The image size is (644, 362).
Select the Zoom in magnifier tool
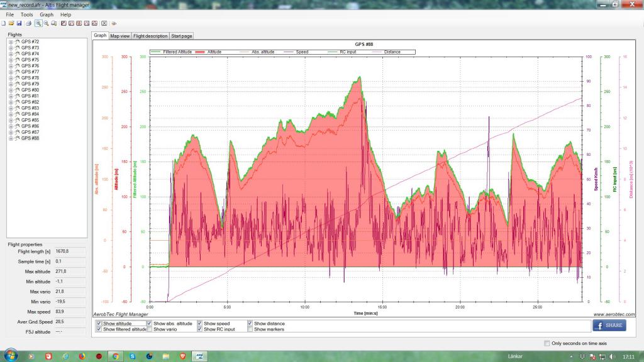(x=38, y=23)
